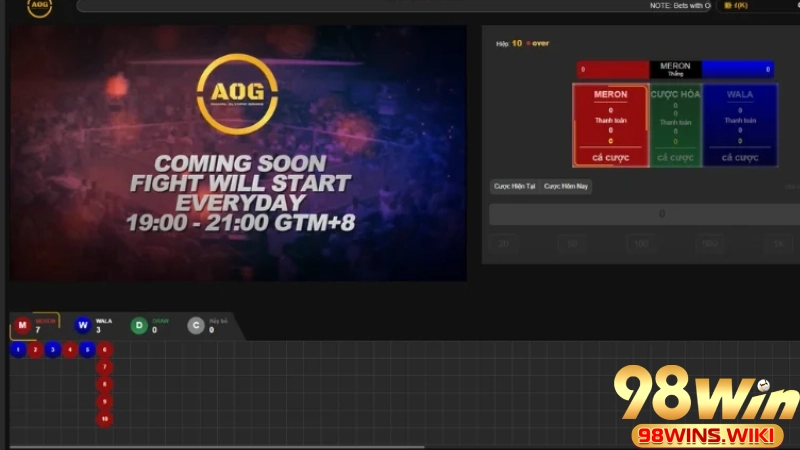Select the 100 chip amount
This screenshot has width=800, height=450.
(x=641, y=244)
